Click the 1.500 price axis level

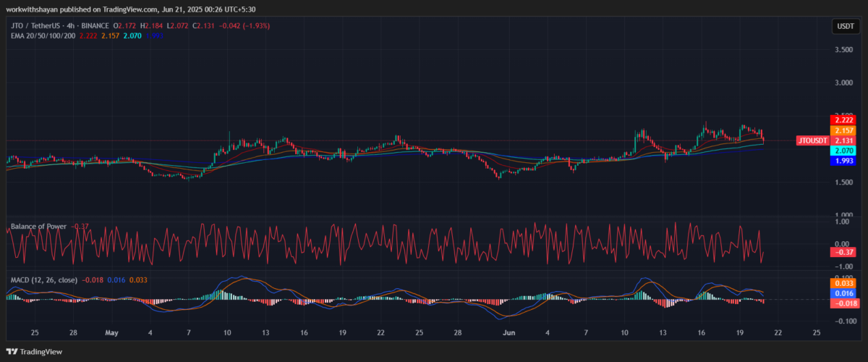[843, 182]
